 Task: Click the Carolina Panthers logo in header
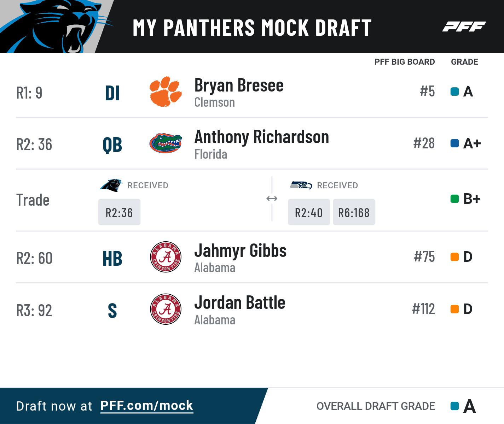point(57,26)
